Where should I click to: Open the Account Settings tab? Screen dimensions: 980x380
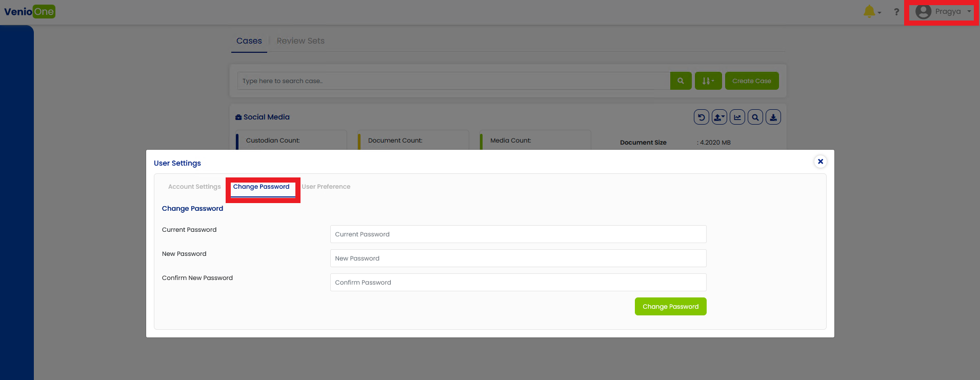click(194, 187)
